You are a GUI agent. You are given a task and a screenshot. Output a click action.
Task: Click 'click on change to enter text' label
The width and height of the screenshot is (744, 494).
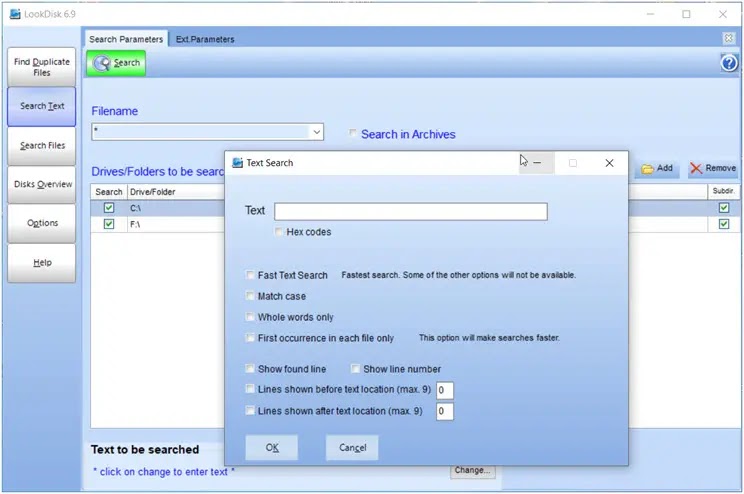click(x=164, y=472)
